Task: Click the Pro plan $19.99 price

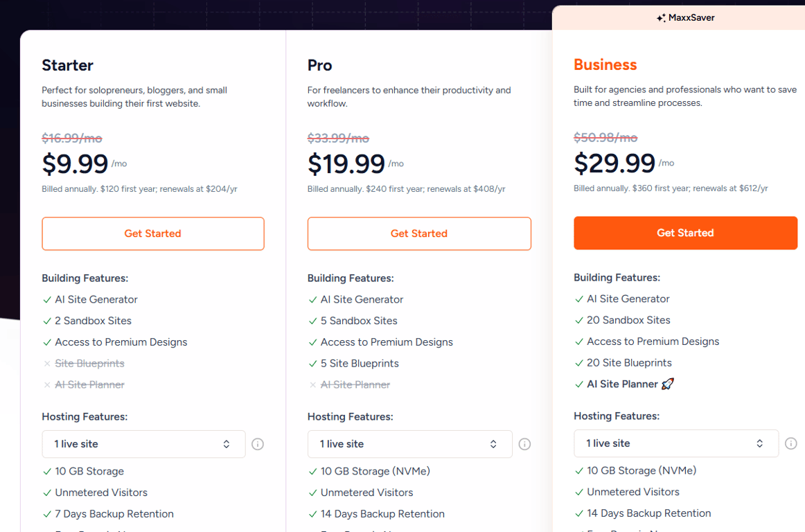Action: tap(346, 163)
